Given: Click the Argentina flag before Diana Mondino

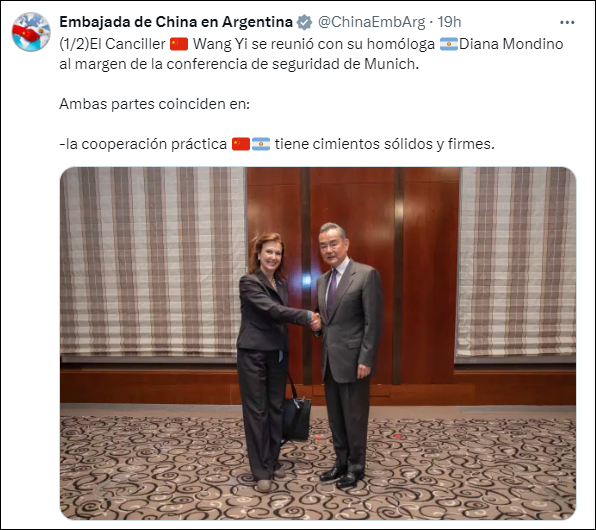Looking at the screenshot, I should point(449,44).
